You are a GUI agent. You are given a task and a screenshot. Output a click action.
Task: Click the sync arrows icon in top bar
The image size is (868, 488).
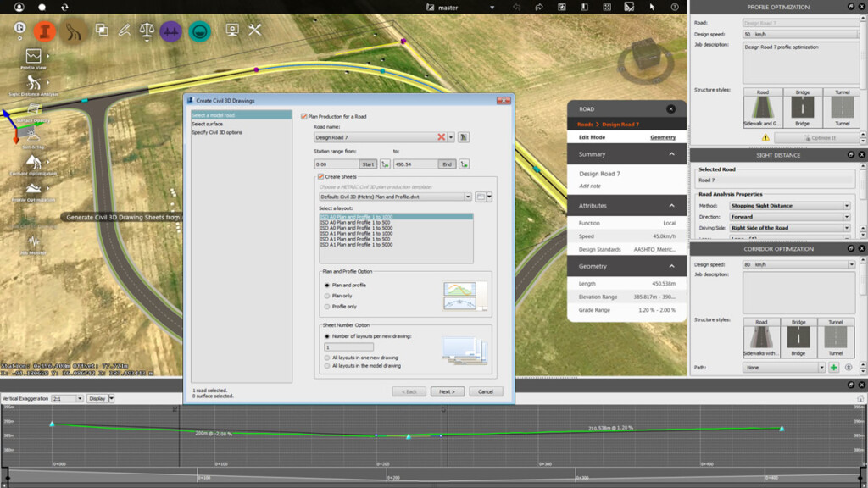tap(64, 7)
